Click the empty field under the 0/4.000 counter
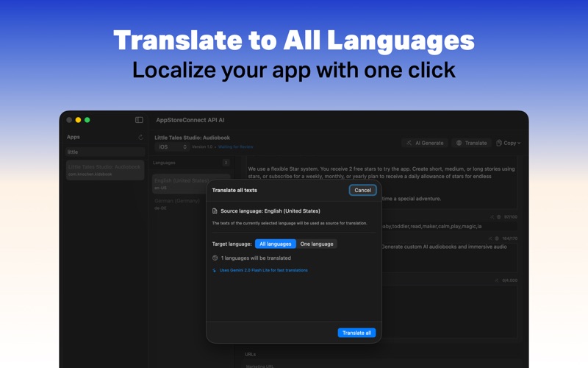Image resolution: width=588 pixels, height=368 pixels. pyautogui.click(x=448, y=311)
